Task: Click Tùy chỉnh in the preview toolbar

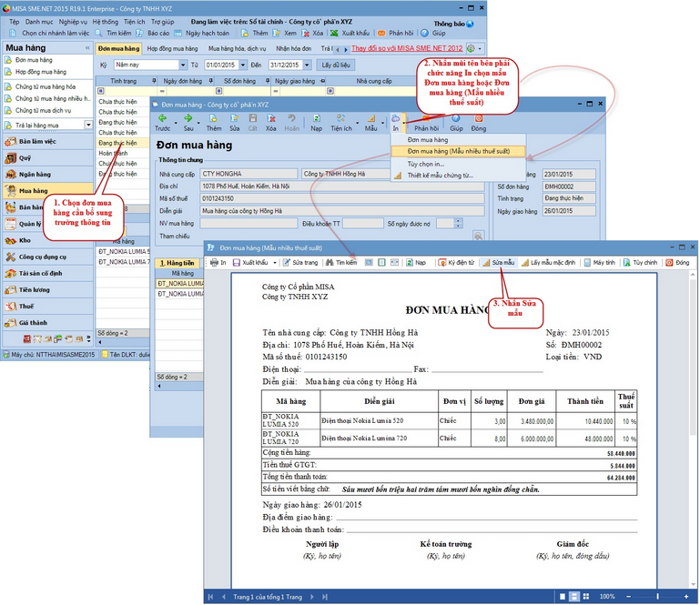Action: pos(640,262)
